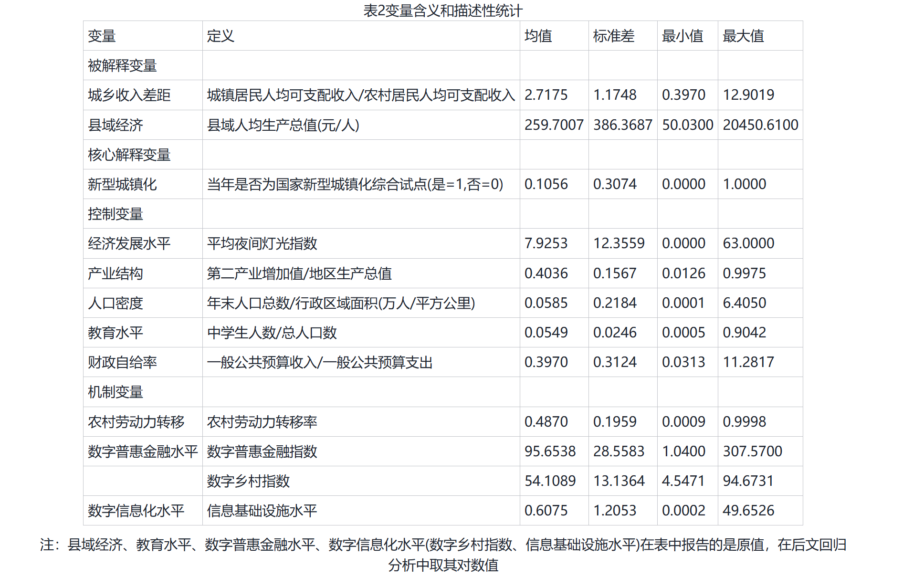Click the 数字乡村指数 definition cell
Image resolution: width=924 pixels, height=577 pixels.
click(248, 481)
